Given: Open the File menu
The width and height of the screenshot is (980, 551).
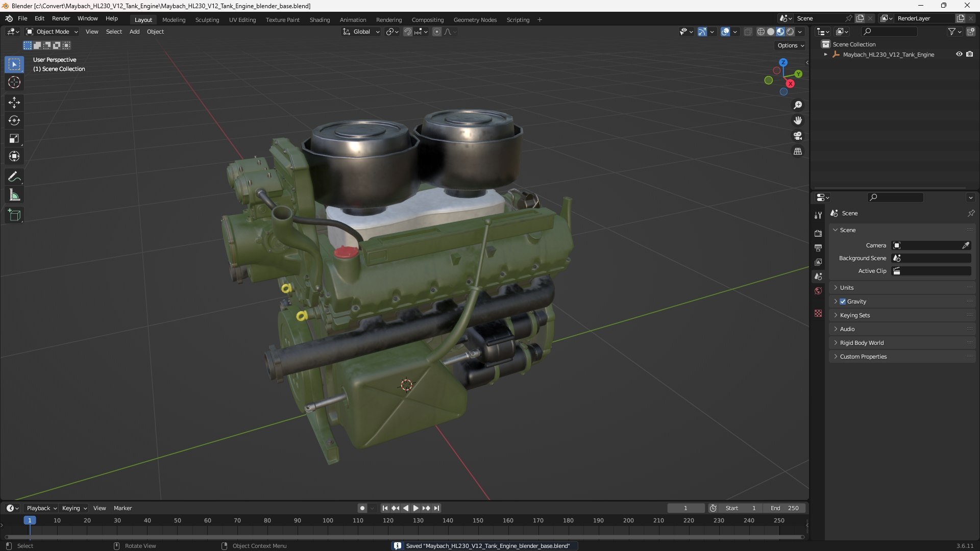Looking at the screenshot, I should tap(22, 18).
